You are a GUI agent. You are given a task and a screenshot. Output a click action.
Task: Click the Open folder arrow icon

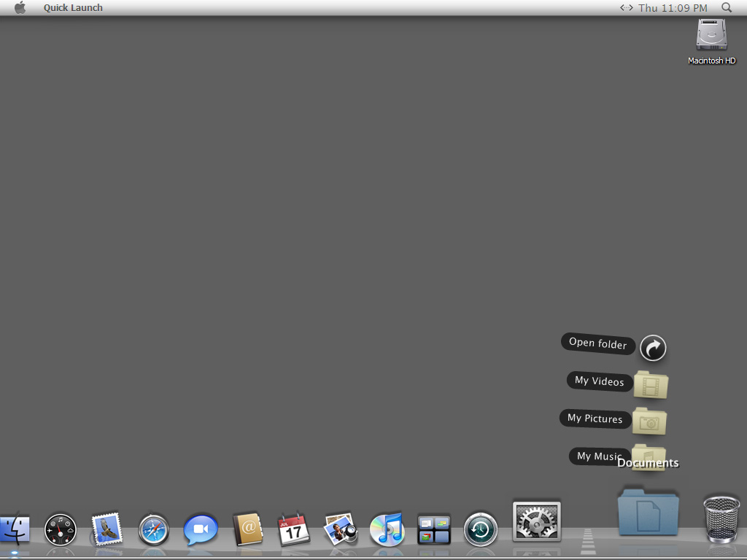point(653,348)
